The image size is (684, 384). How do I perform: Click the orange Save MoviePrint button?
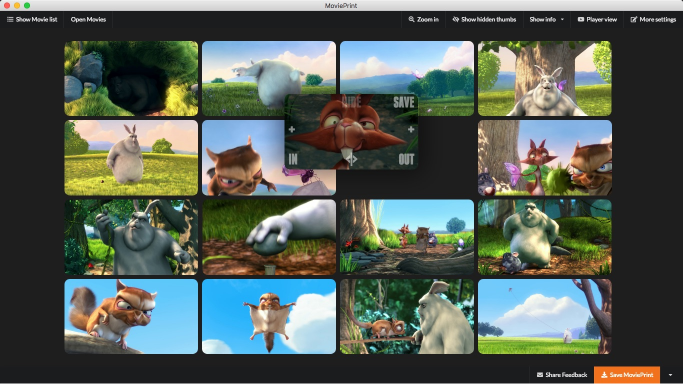click(627, 375)
